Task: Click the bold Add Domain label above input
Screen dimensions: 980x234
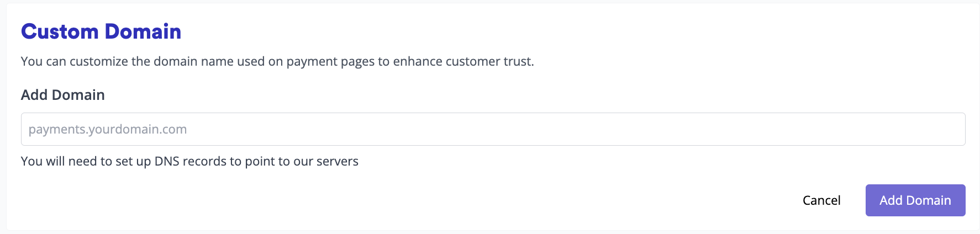Action: (63, 95)
